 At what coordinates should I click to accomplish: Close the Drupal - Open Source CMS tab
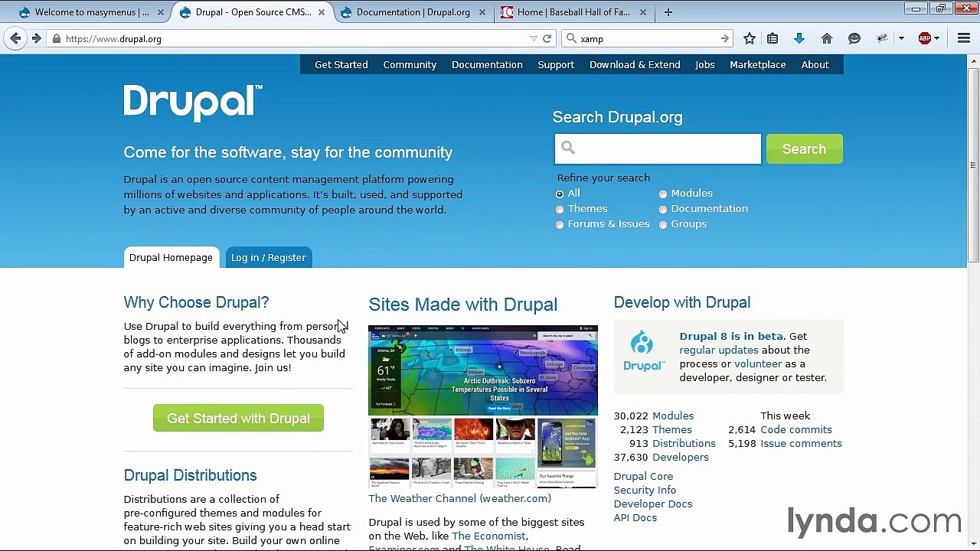point(322,12)
